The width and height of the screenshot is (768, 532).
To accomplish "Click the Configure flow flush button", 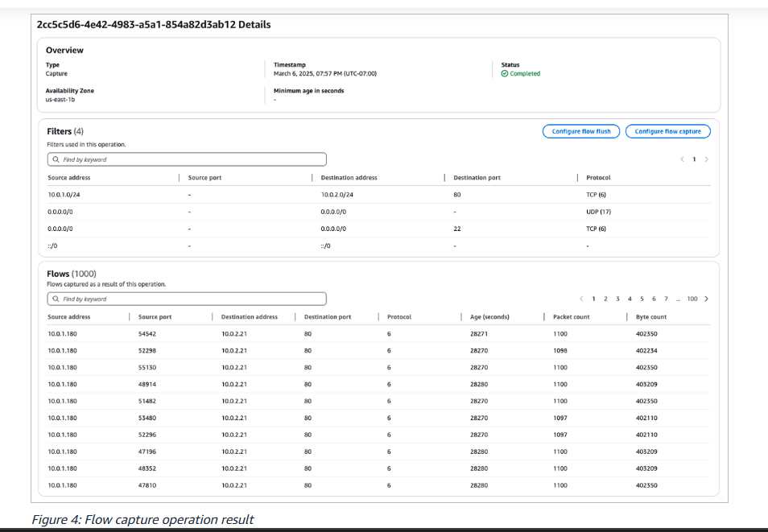I will (x=581, y=131).
